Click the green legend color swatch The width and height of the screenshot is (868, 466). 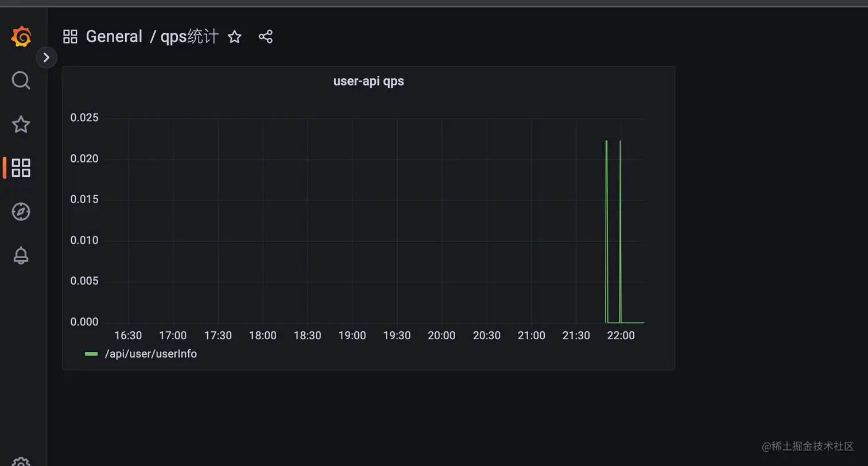(x=91, y=354)
